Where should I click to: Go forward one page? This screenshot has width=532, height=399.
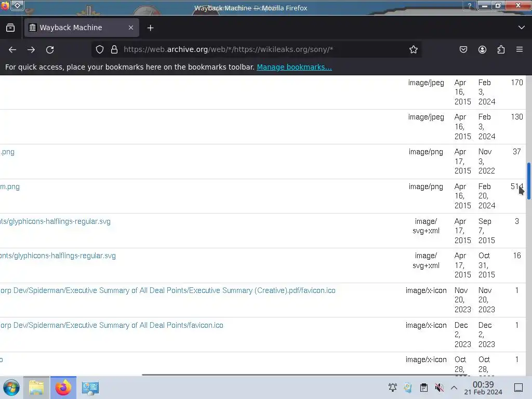click(x=31, y=49)
